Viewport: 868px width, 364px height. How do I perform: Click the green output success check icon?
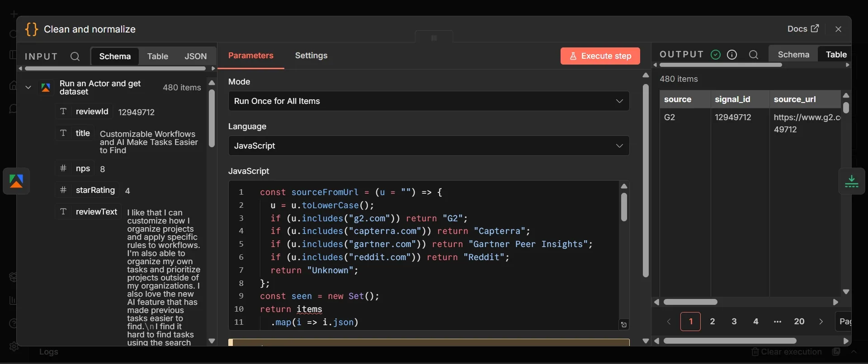(715, 55)
